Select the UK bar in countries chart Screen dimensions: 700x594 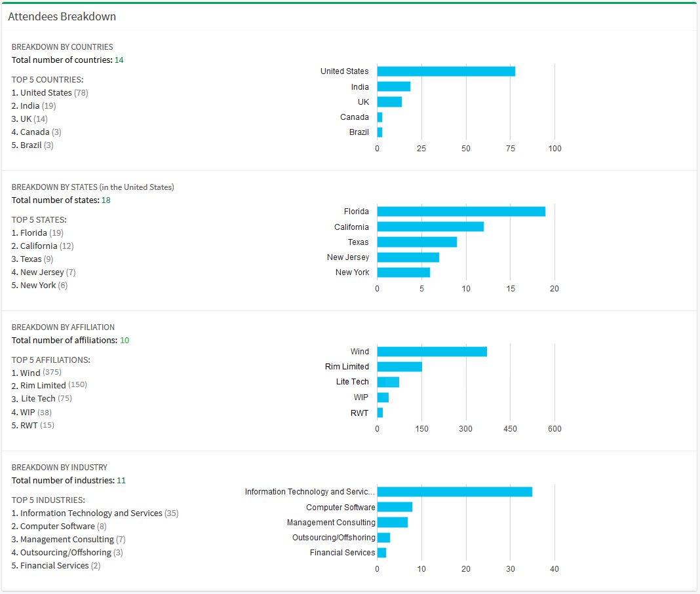[x=389, y=102]
